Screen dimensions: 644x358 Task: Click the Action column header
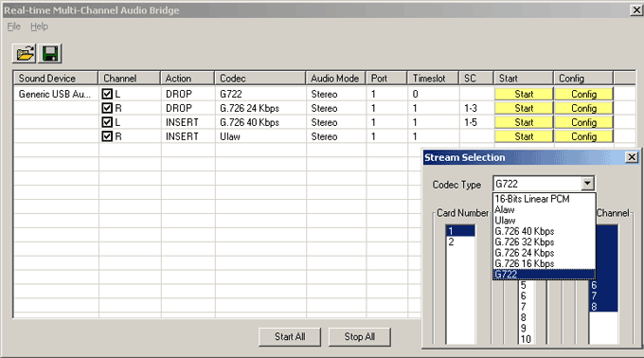(x=188, y=78)
